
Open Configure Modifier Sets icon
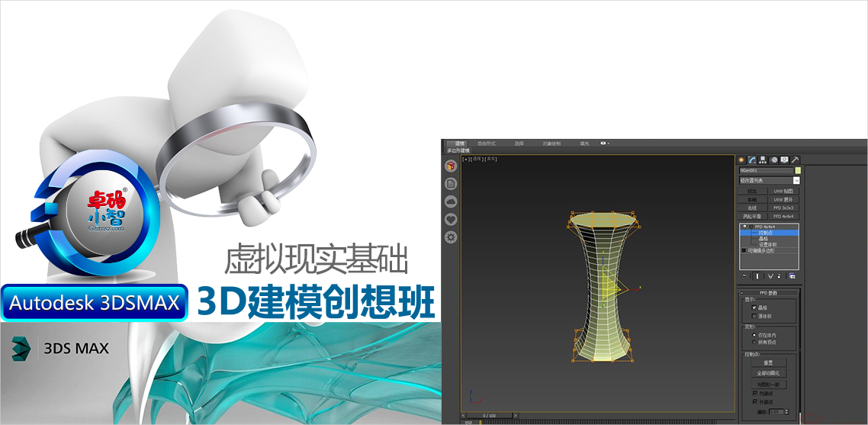click(792, 276)
